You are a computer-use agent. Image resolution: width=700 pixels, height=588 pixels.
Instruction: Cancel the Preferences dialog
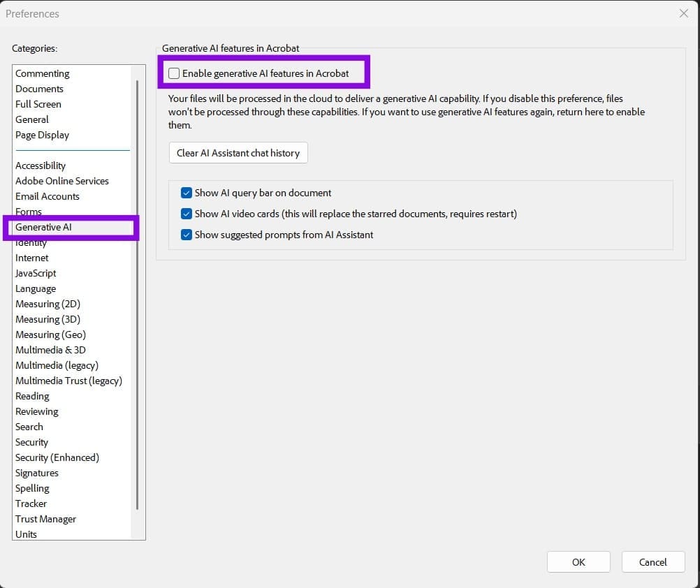coord(652,562)
